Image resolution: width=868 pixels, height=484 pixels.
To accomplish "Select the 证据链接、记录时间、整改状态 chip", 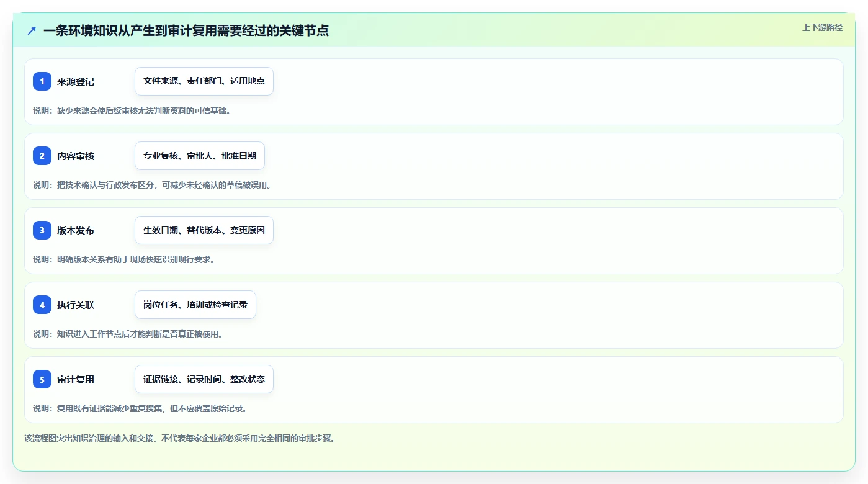I will click(x=204, y=379).
